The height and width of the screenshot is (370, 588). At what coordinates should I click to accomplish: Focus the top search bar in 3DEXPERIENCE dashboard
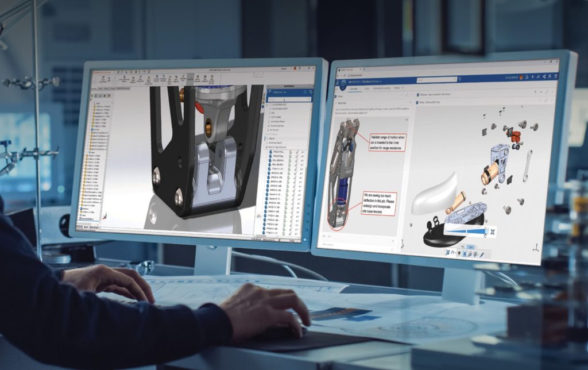[437, 79]
